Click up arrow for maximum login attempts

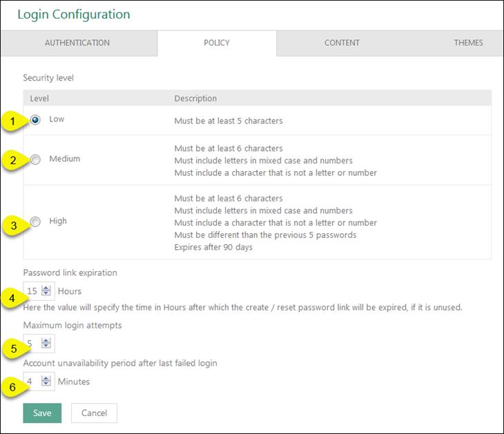pos(46,339)
